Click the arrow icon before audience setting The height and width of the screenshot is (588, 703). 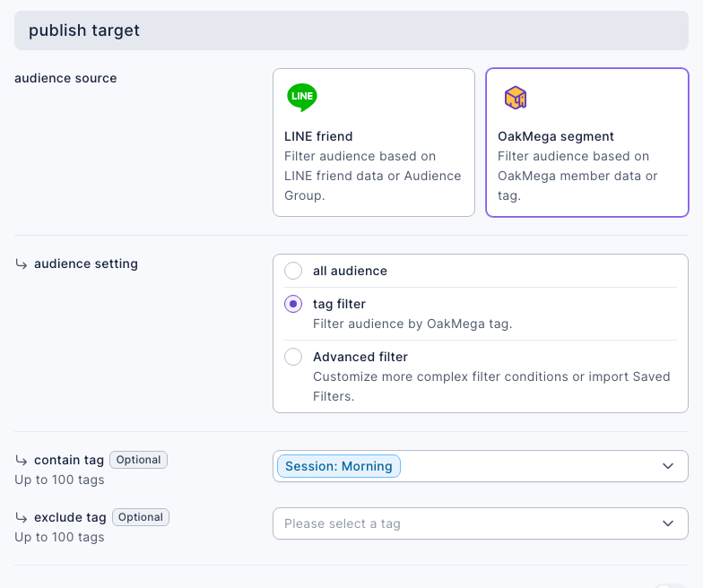tap(22, 264)
